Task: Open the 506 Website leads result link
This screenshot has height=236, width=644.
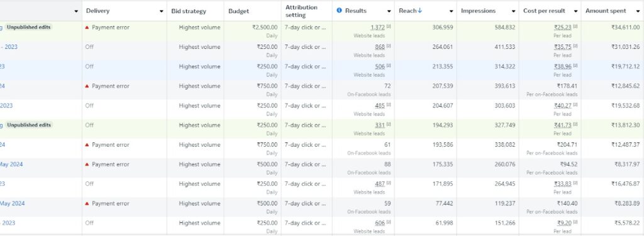Action: 380,67
